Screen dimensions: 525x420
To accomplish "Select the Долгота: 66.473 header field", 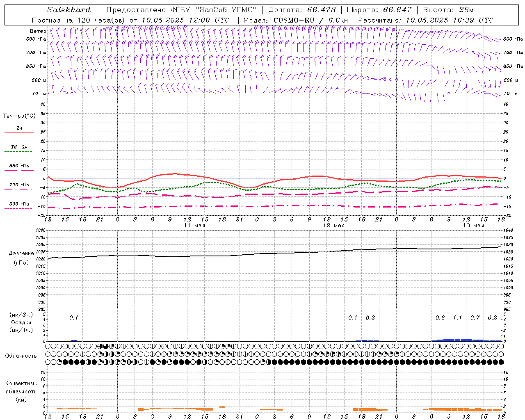I will pos(302,10).
